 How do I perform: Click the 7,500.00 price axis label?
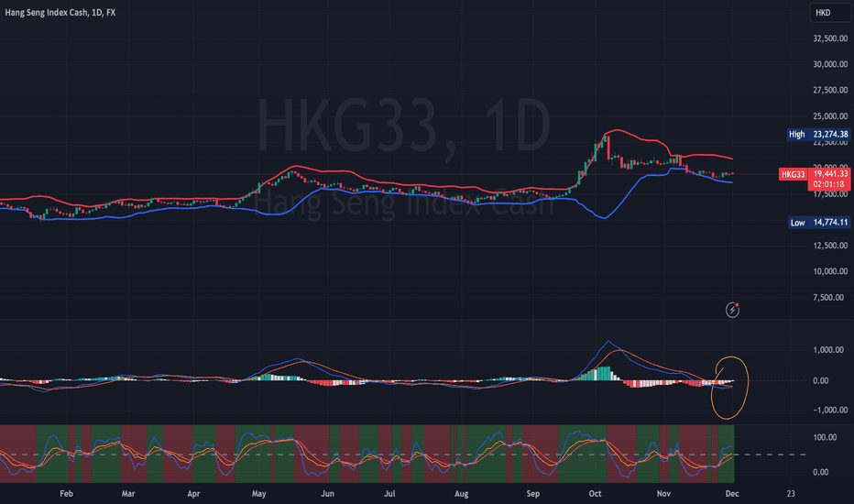pyautogui.click(x=828, y=298)
